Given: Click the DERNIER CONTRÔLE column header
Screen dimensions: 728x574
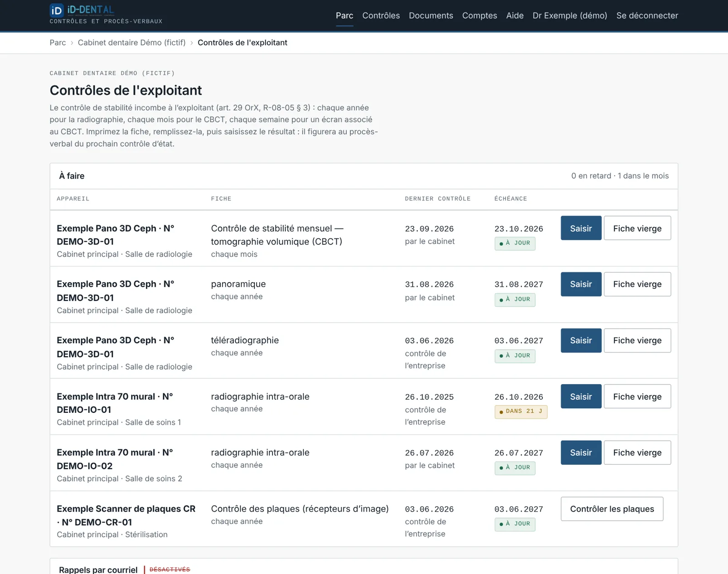Looking at the screenshot, I should (438, 199).
